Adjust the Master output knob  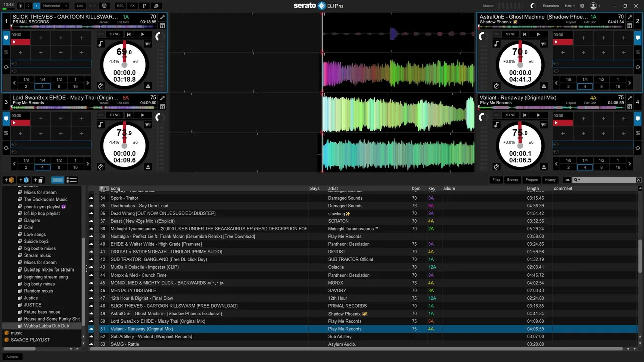(533, 6)
